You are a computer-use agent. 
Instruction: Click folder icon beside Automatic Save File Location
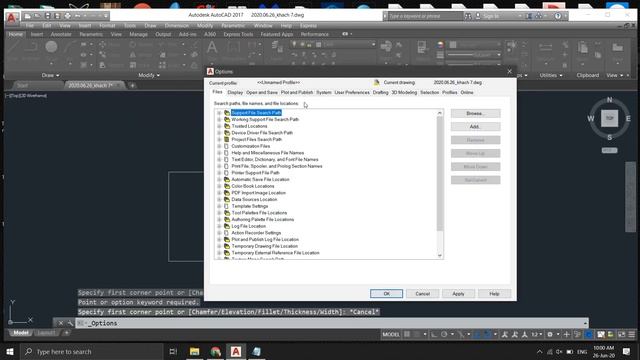click(227, 180)
